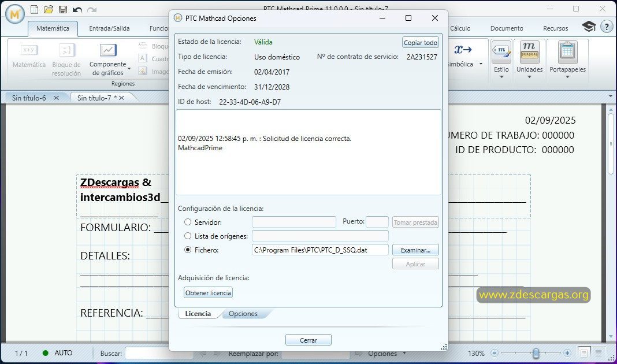Click the license log text area
The width and height of the screenshot is (617, 364).
[308, 153]
